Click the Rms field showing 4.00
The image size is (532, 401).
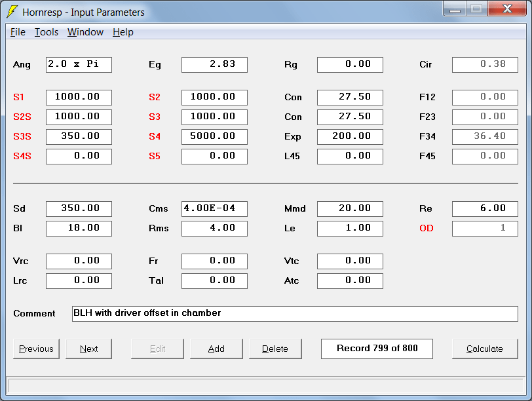click(x=214, y=228)
